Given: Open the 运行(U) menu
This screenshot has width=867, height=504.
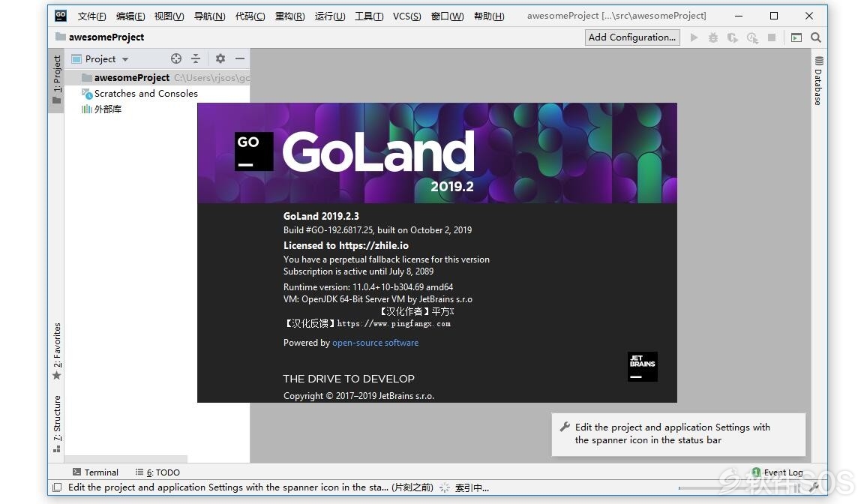Looking at the screenshot, I should [330, 16].
